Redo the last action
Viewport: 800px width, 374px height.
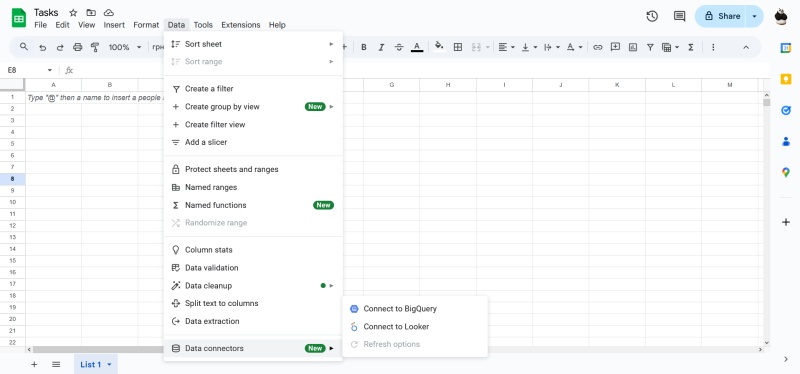pos(60,47)
